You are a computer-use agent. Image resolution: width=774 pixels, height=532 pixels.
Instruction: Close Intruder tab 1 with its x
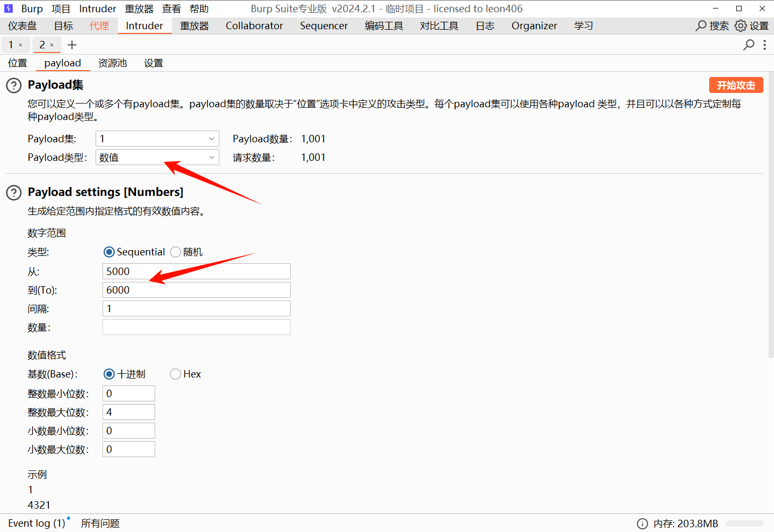tap(21, 45)
